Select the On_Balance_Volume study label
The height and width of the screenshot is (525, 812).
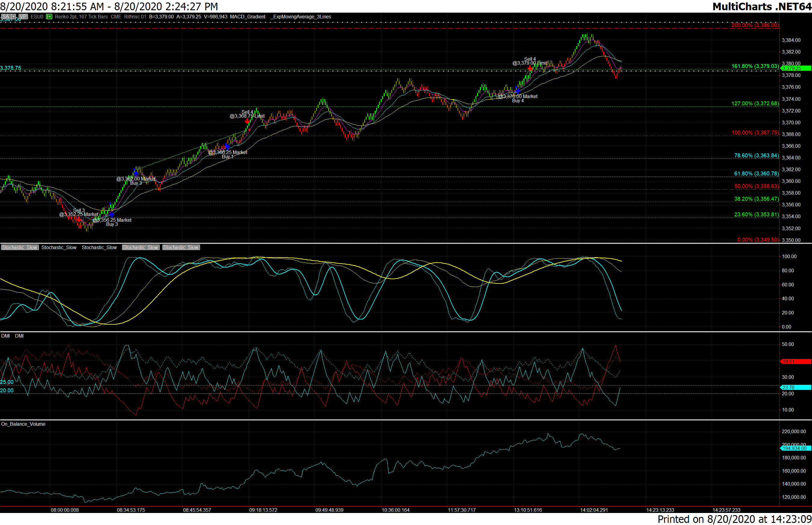23,424
